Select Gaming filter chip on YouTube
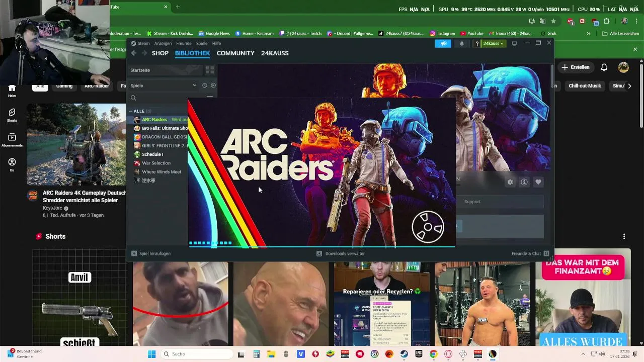Screen dimensions: 644x362 point(64,86)
